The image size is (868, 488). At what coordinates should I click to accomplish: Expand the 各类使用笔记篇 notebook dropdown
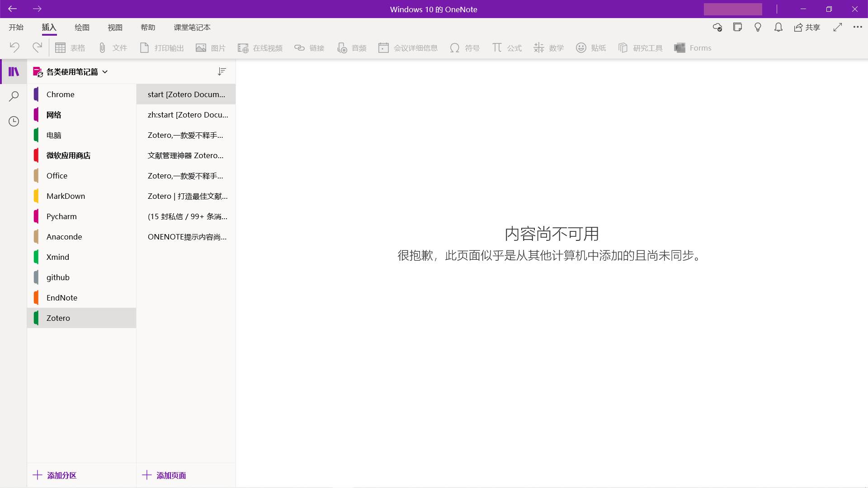pos(105,71)
